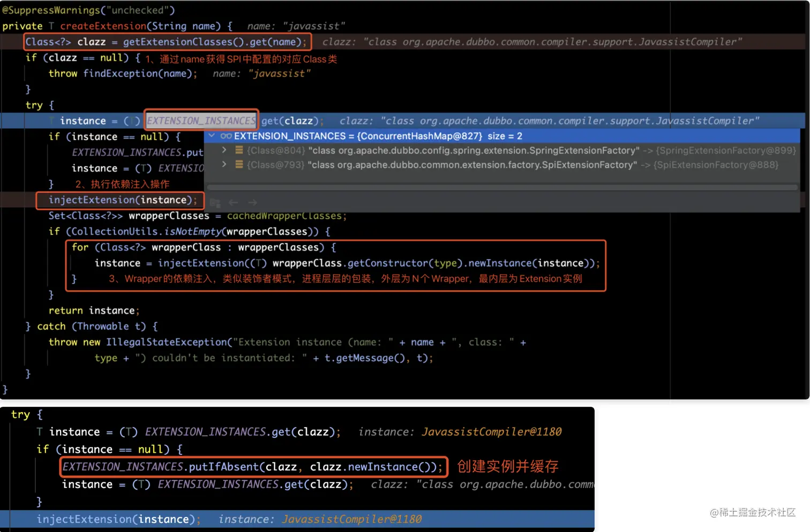Click IllegalStateException in throw statement
The height and width of the screenshot is (532, 810).
(x=166, y=342)
